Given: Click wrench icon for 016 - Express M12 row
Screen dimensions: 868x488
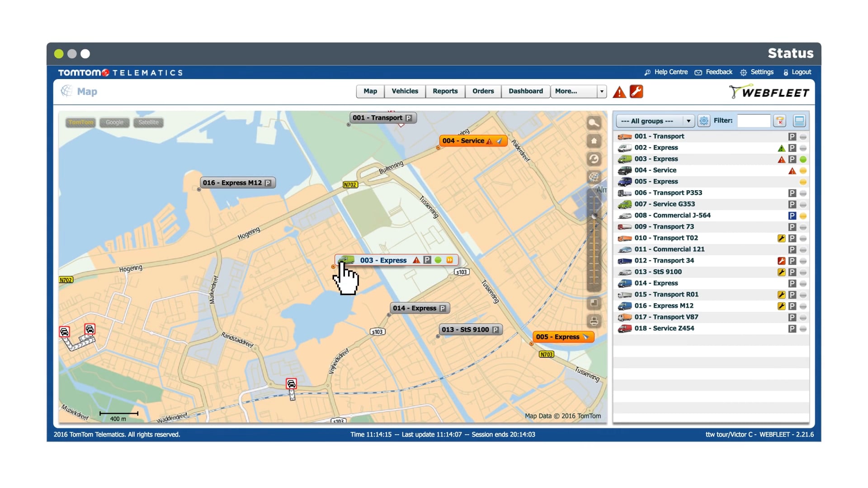Looking at the screenshot, I should click(781, 306).
